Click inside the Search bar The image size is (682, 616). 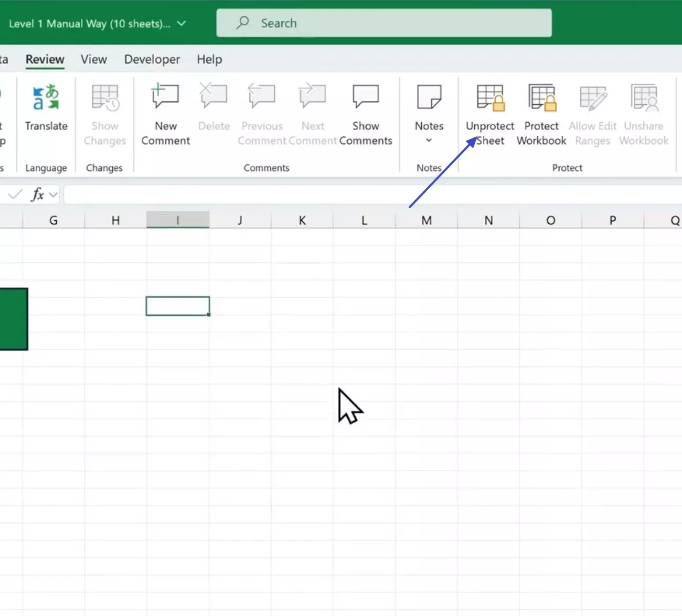click(x=385, y=23)
